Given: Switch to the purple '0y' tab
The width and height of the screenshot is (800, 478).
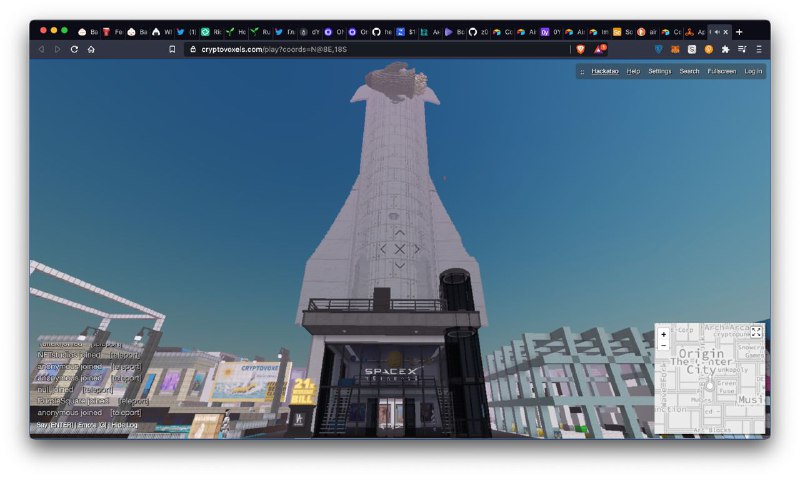Looking at the screenshot, I should pos(551,32).
